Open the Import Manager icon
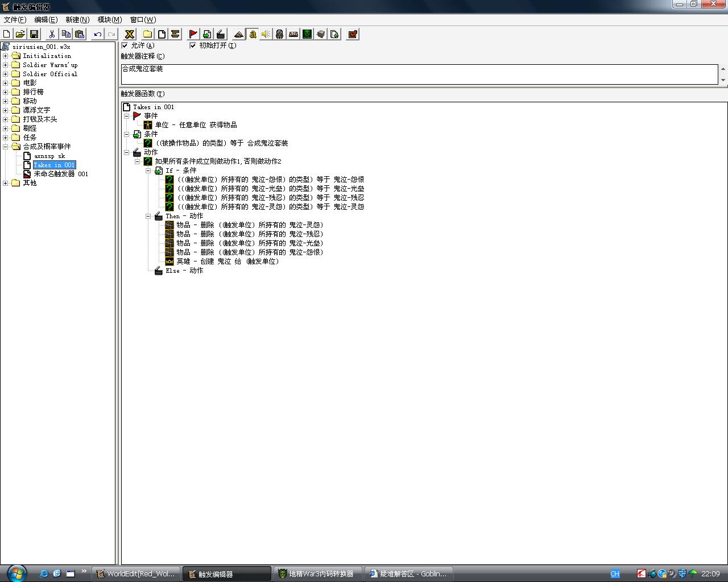728x582 pixels. (x=334, y=34)
